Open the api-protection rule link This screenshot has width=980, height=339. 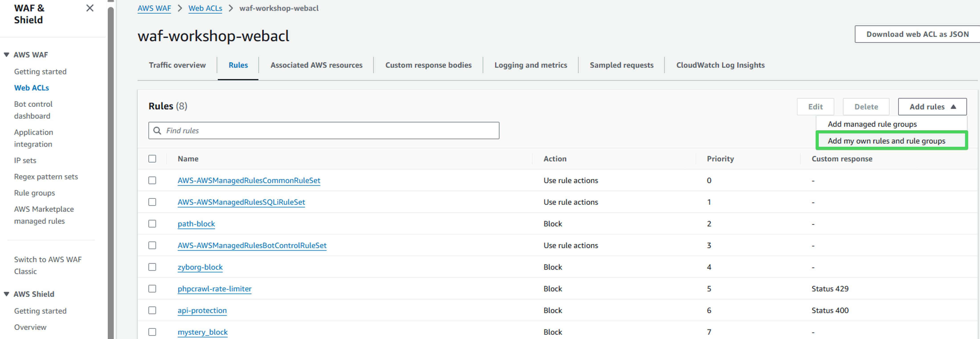coord(202,310)
